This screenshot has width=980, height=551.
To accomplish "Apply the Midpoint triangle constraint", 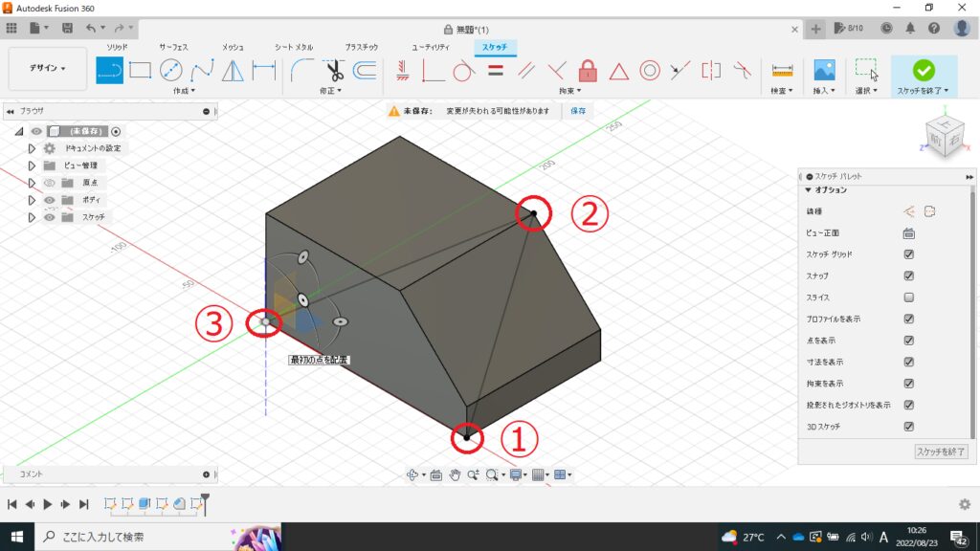I will (x=619, y=71).
